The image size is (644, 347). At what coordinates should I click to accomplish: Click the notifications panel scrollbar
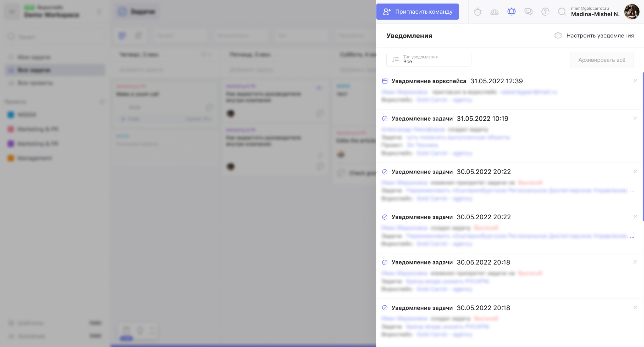coord(643,147)
